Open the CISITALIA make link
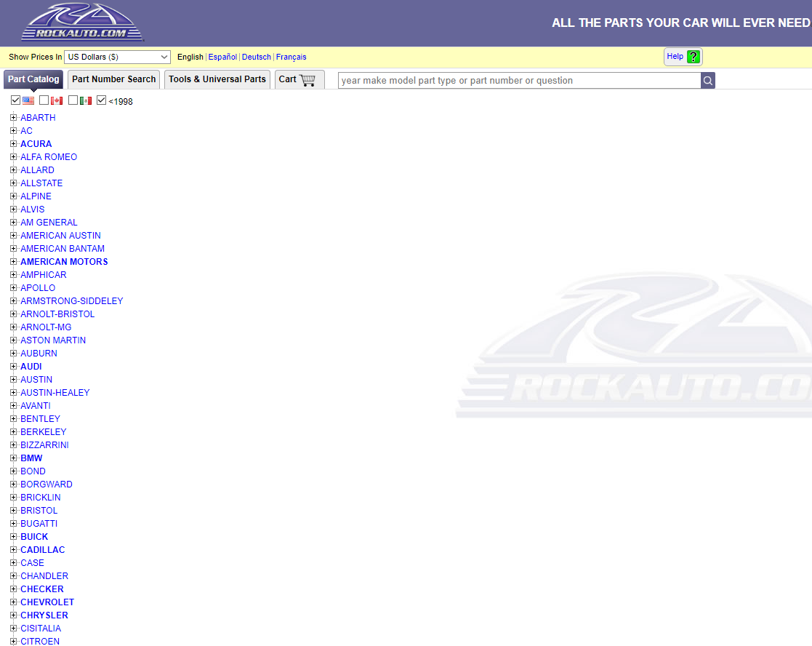 (x=41, y=629)
